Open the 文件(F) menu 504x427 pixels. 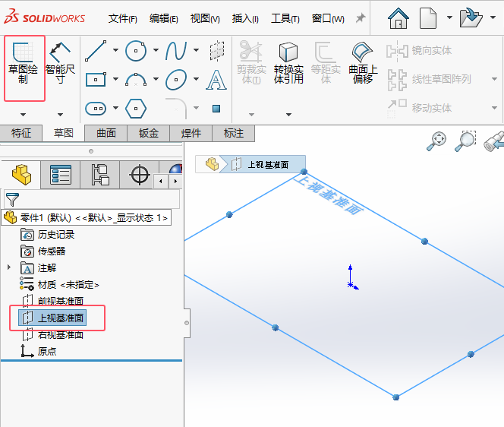122,19
